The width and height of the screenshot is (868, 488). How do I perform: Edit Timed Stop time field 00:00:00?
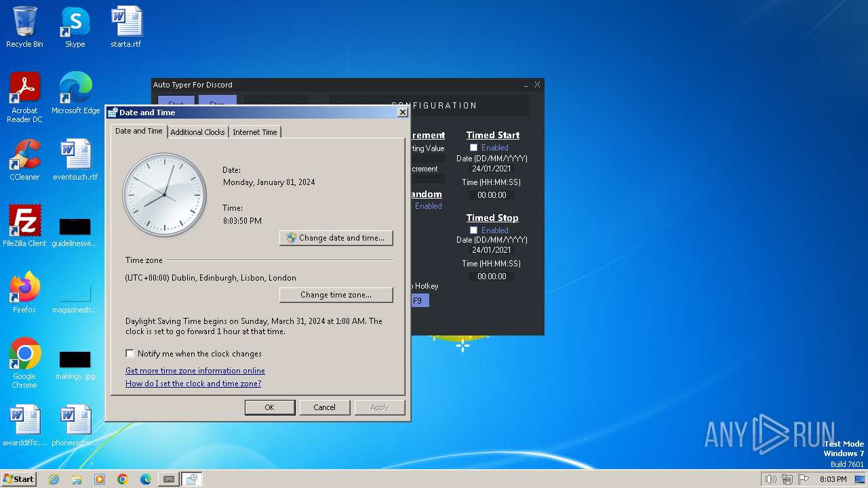click(492, 277)
